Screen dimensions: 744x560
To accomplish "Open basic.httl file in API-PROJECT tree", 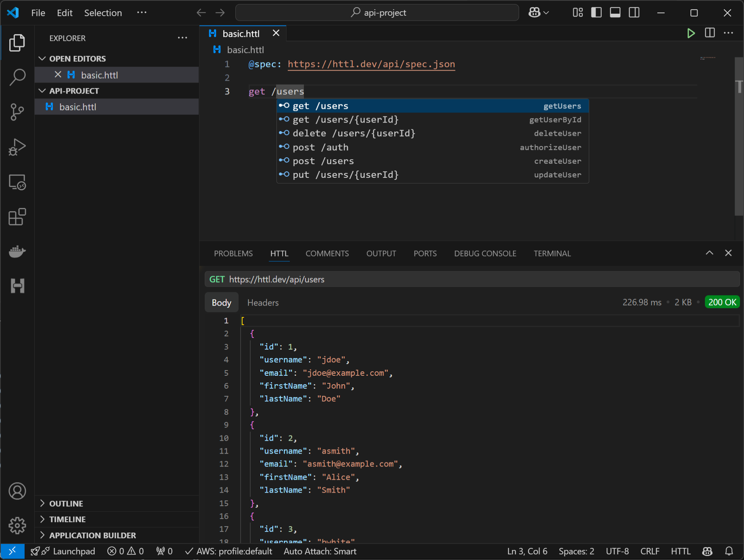I will point(117,107).
